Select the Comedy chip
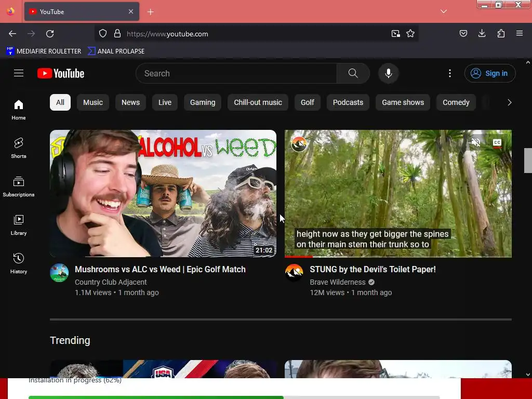The image size is (532, 399). (x=456, y=102)
